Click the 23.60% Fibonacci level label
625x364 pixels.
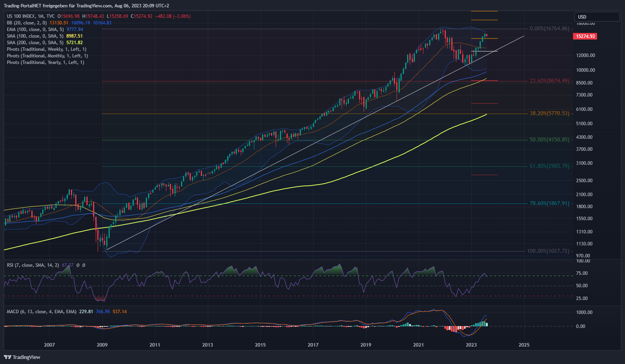pyautogui.click(x=549, y=81)
